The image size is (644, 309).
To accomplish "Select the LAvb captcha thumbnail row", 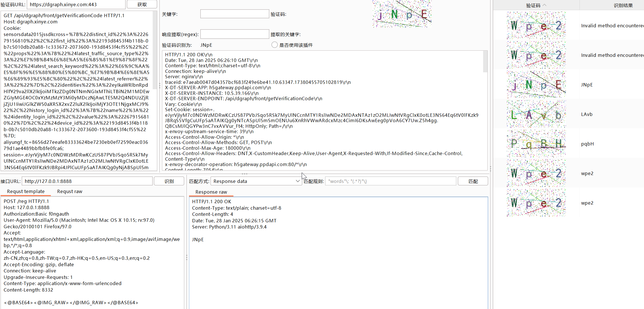I will 536,114.
